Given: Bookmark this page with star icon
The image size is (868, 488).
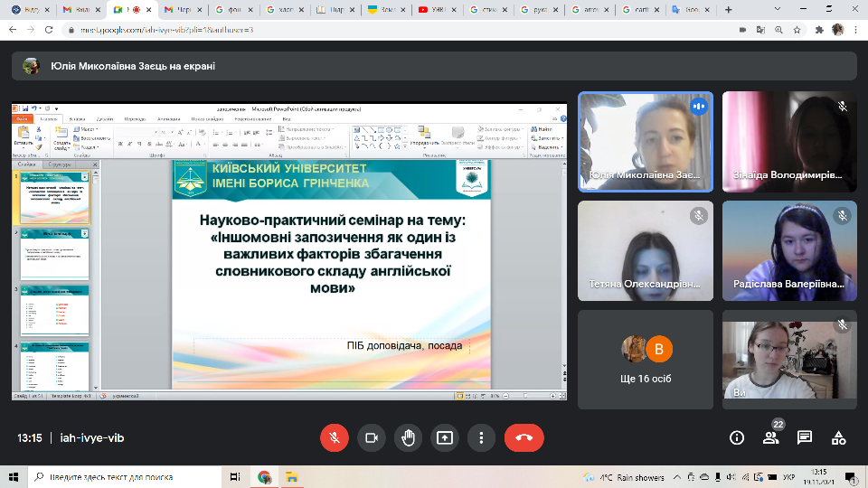Looking at the screenshot, I should (798, 29).
